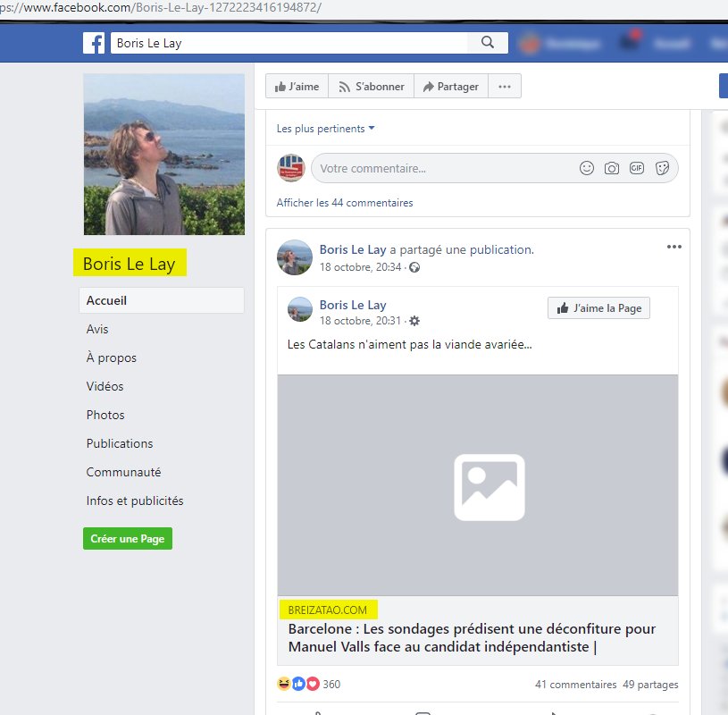Image resolution: width=728 pixels, height=715 pixels.
Task: Open the '49 partages' link
Action: point(650,685)
